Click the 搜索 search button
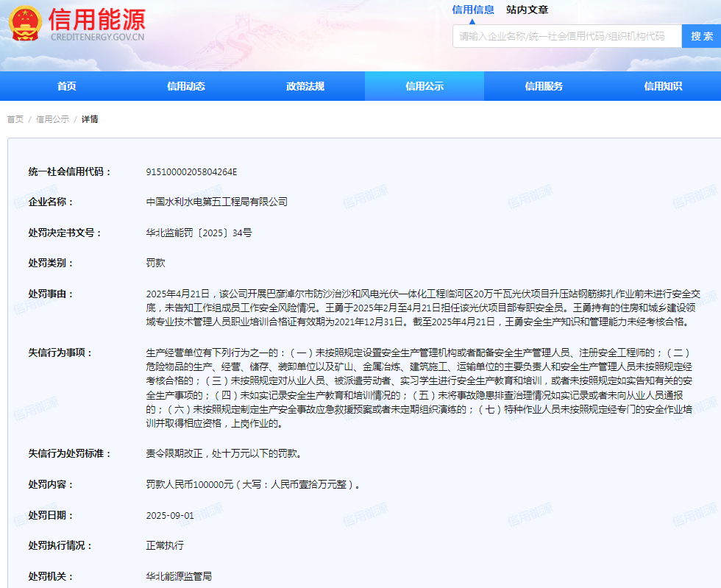 [x=701, y=36]
